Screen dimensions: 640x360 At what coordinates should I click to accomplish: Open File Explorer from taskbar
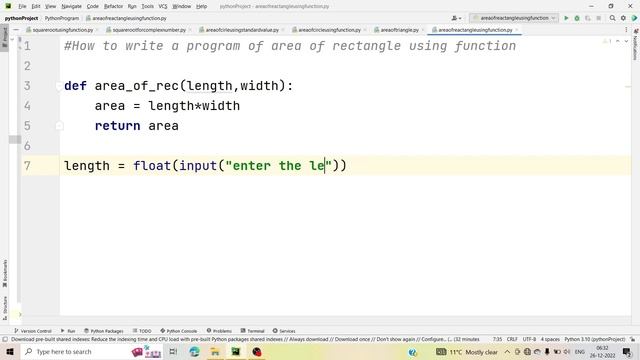pyautogui.click(x=215, y=351)
